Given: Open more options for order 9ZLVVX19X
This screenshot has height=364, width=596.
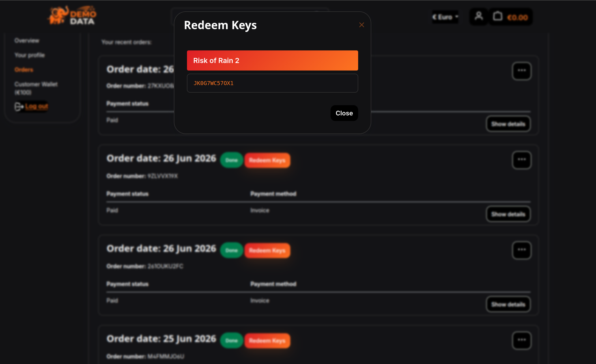Looking at the screenshot, I should pos(522,160).
